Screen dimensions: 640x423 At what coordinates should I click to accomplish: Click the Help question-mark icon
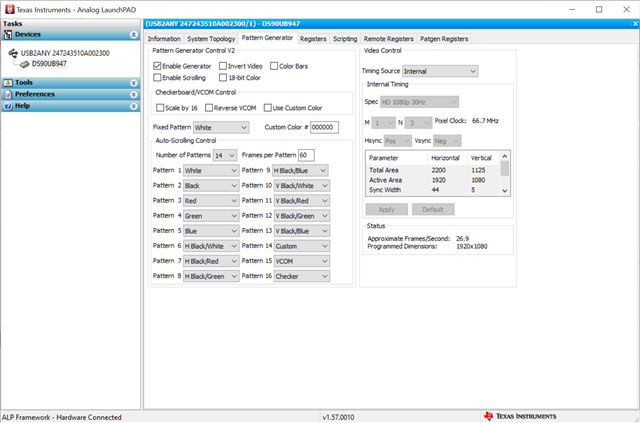coord(8,106)
